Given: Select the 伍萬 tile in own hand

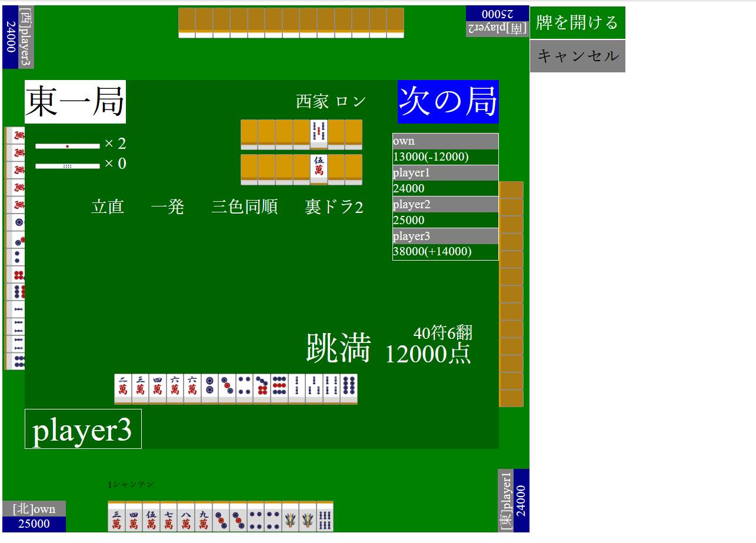Looking at the screenshot, I should click(151, 517).
